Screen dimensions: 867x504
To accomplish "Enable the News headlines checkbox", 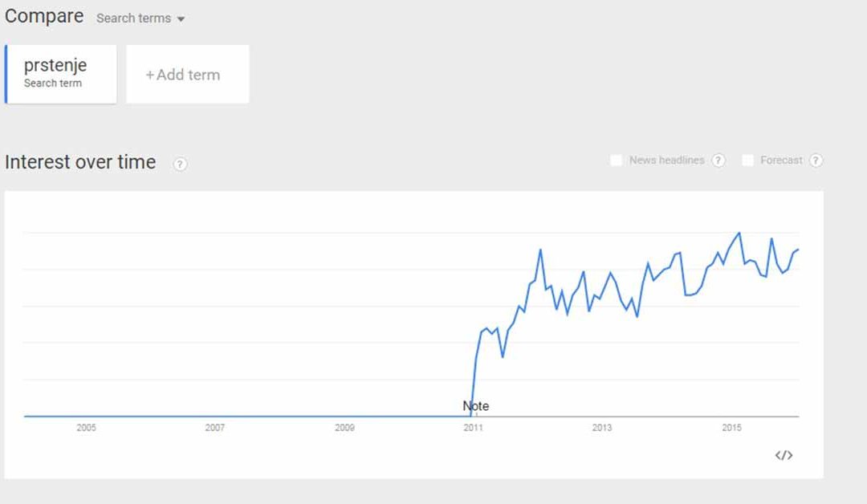I will point(617,161).
